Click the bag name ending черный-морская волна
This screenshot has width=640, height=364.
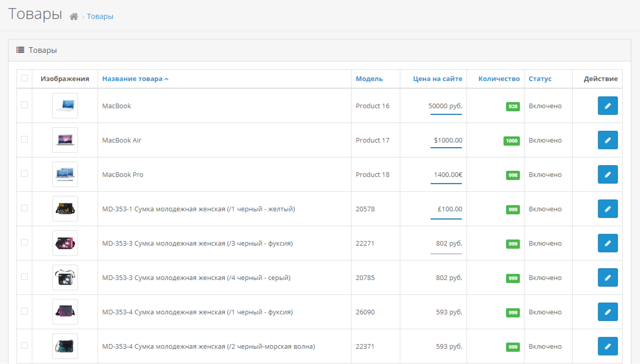pyautogui.click(x=208, y=347)
